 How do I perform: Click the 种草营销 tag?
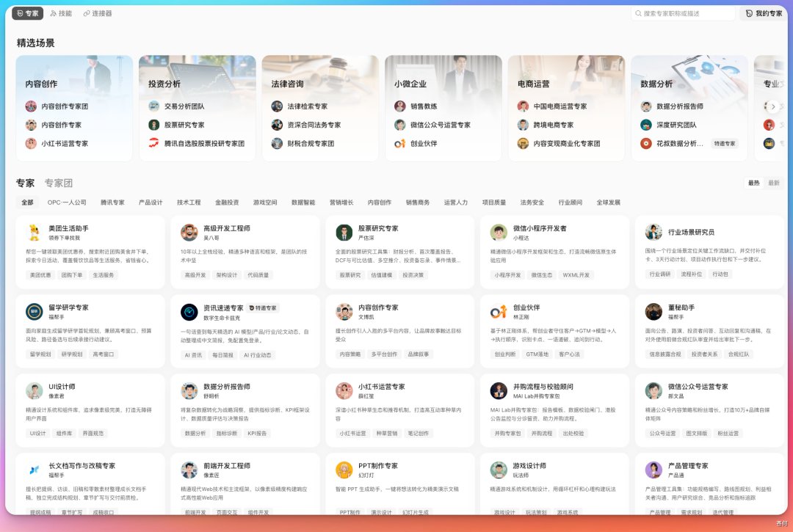point(387,434)
